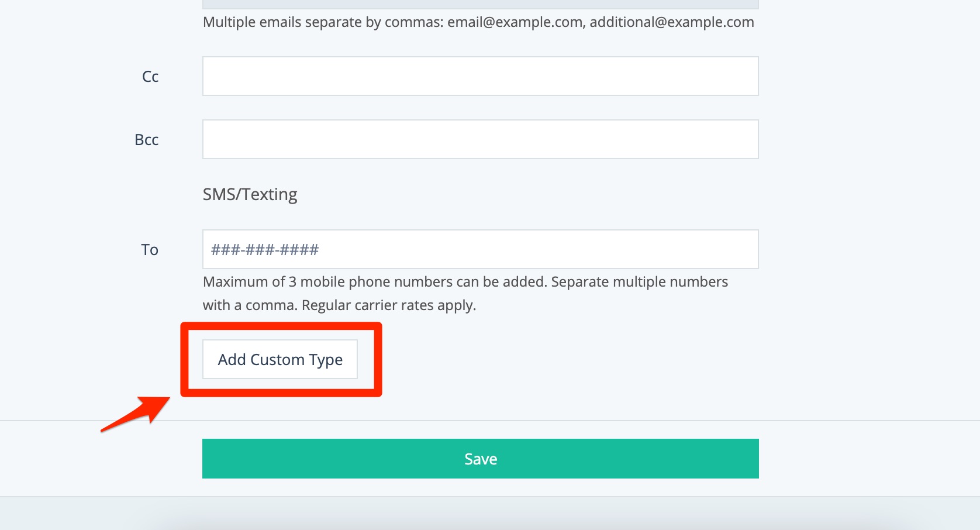
Task: Click into the Cc email field
Action: 480,76
